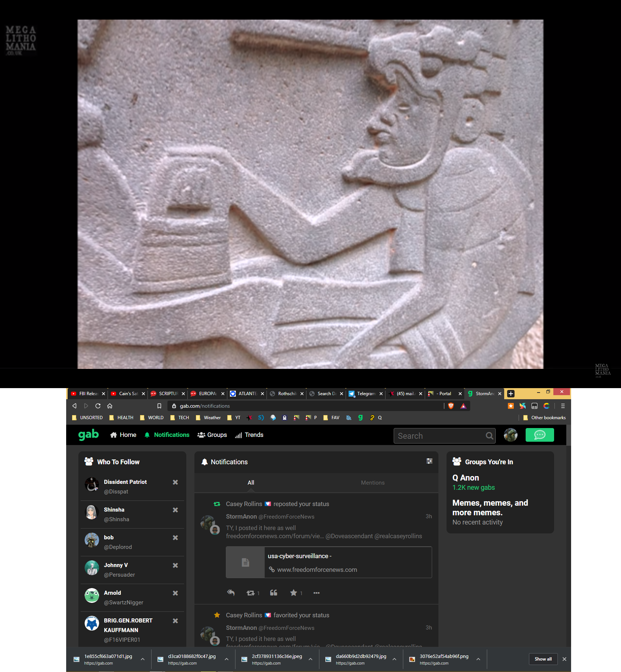Click the green chat bubble button
This screenshot has height=672, width=621.
(539, 435)
